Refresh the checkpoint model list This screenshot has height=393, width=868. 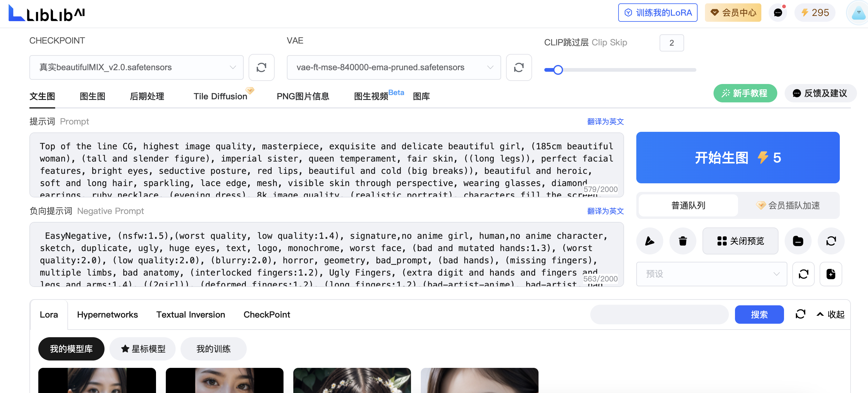(261, 67)
